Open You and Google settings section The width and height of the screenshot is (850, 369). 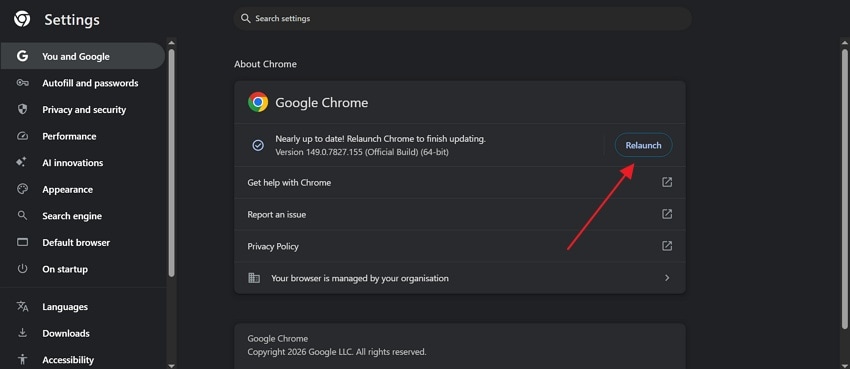point(82,56)
